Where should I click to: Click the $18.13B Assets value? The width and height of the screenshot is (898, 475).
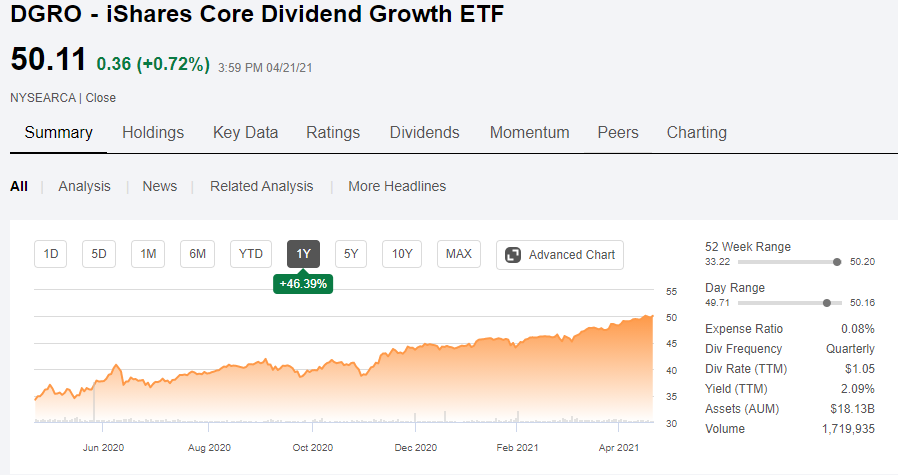click(x=852, y=409)
